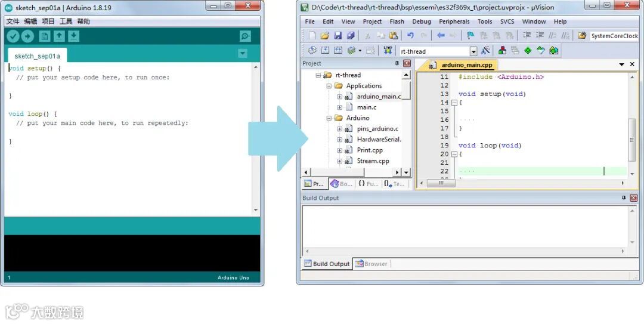Click the Find in Files icon

click(x=582, y=36)
